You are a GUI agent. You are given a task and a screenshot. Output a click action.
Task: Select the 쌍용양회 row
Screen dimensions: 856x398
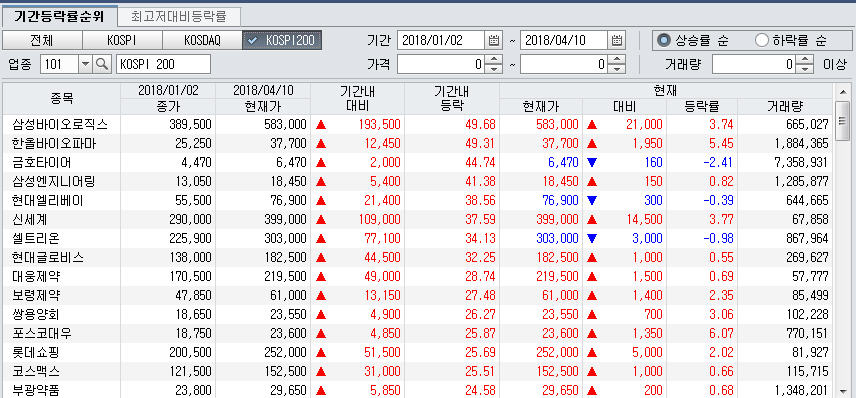coord(418,314)
